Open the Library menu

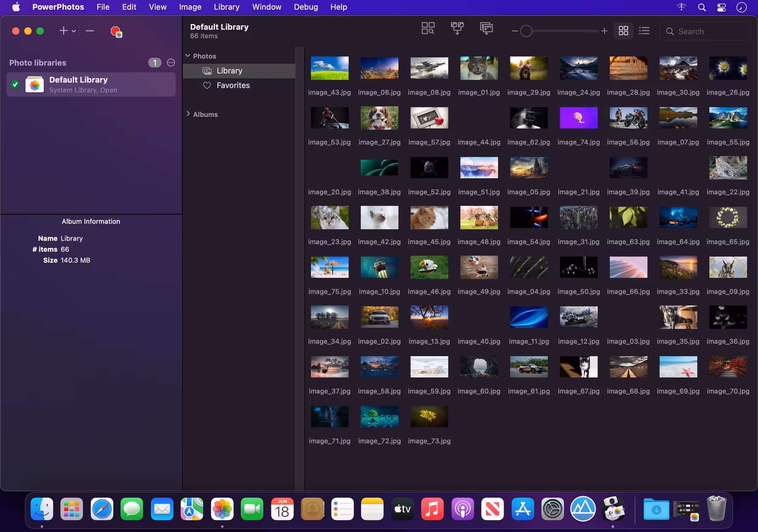(227, 7)
